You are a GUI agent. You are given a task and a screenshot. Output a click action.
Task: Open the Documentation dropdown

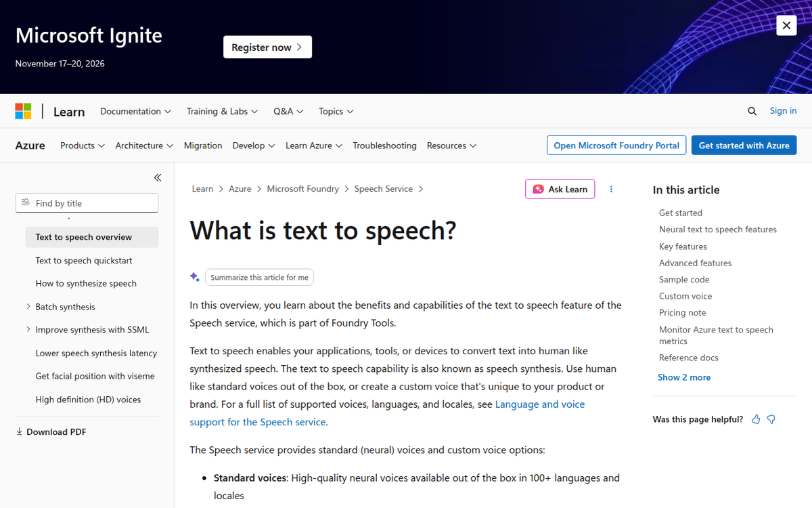[135, 111]
